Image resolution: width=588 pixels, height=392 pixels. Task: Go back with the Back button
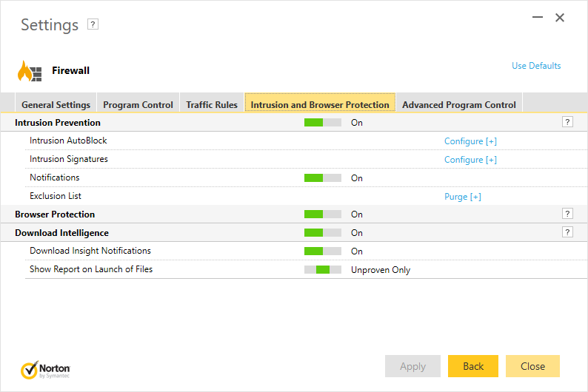click(x=473, y=366)
